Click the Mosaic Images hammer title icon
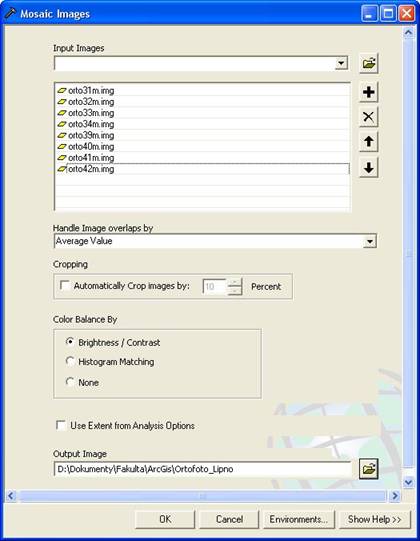Screen dimensions: 420x541 click(10, 14)
